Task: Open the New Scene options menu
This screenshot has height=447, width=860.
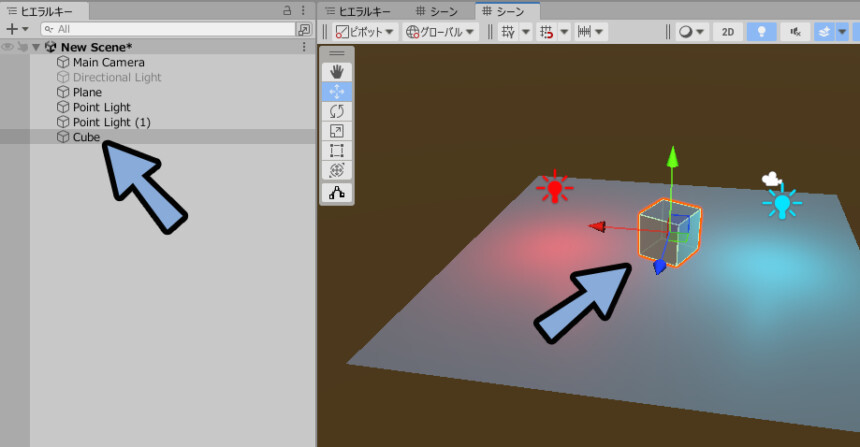Action: [304, 47]
